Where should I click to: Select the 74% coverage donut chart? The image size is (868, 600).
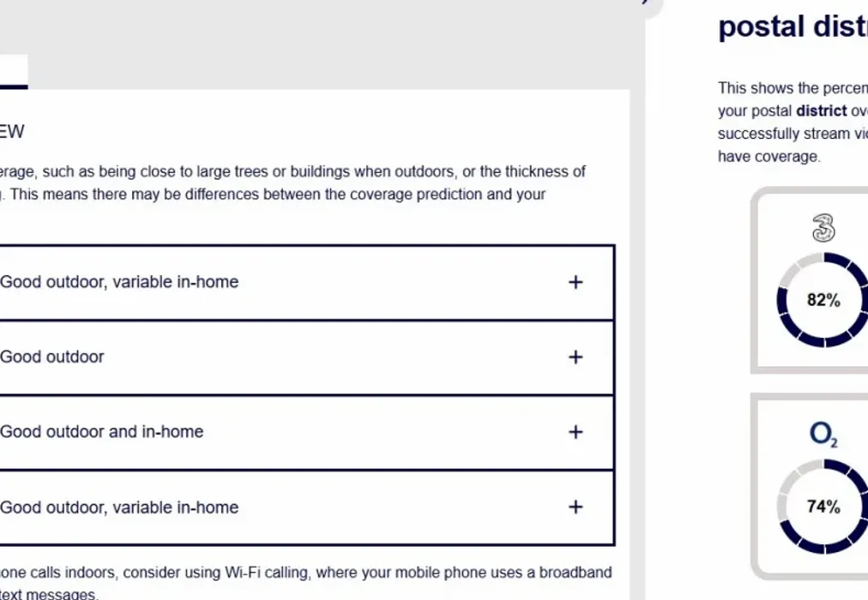pos(823,507)
